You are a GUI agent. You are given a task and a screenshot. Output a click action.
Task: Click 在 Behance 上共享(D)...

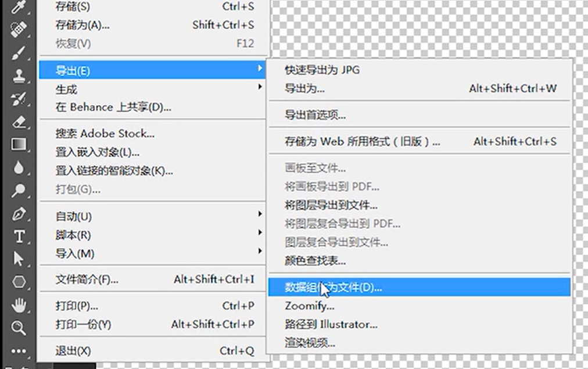152,108
